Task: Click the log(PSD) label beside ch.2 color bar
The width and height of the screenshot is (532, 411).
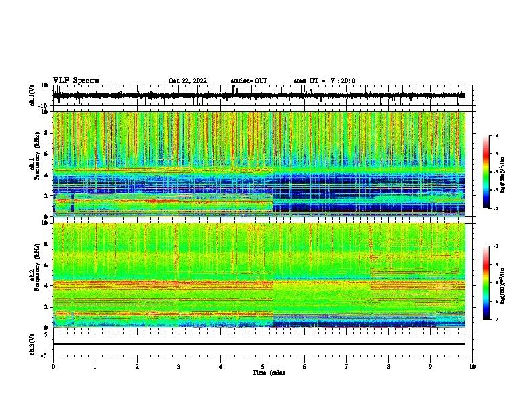Action: (502, 286)
